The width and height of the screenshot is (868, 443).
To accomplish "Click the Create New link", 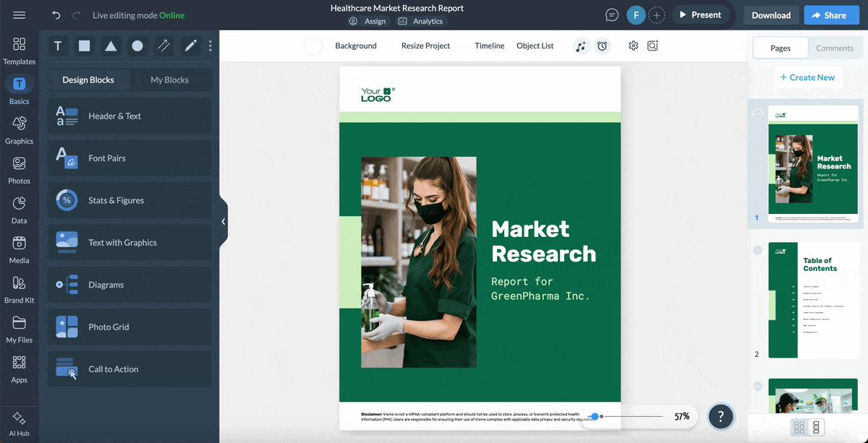I will (x=809, y=77).
